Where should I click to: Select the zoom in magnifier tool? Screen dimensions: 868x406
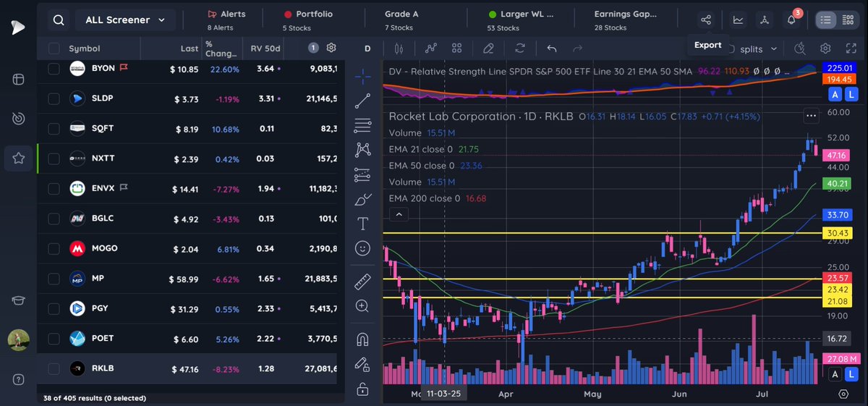pyautogui.click(x=363, y=306)
